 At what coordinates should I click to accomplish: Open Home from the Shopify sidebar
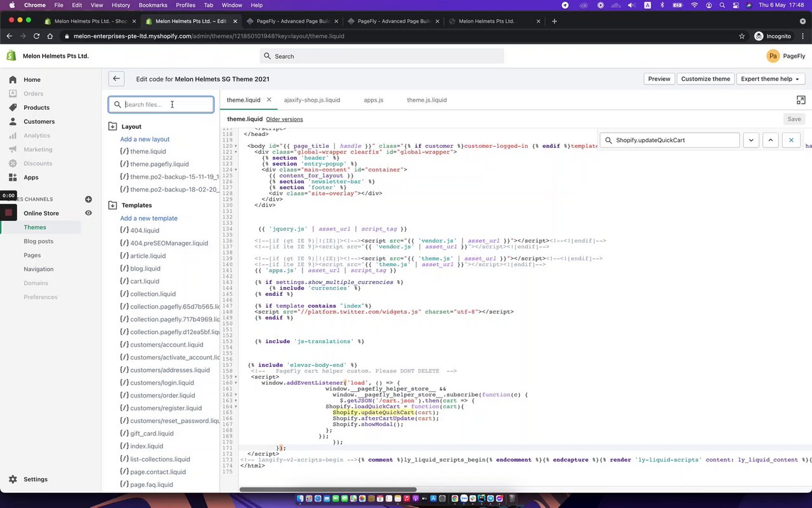[32, 79]
